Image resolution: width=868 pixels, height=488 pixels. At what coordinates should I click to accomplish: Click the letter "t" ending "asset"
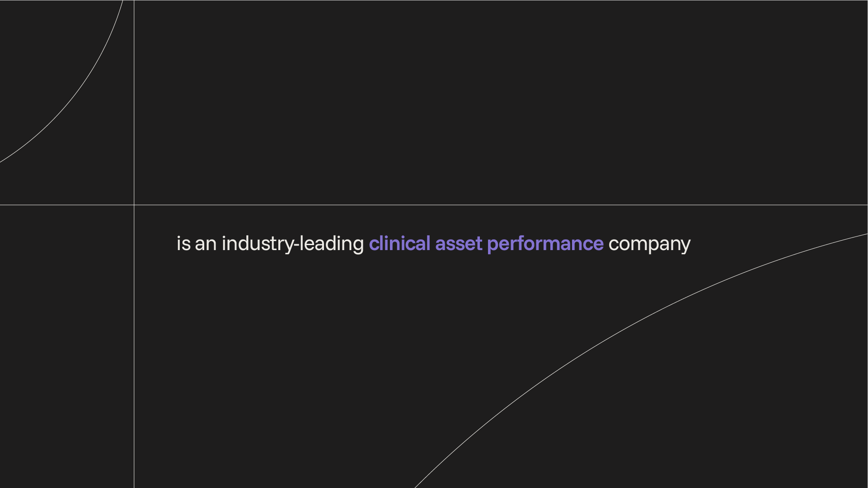tap(479, 244)
